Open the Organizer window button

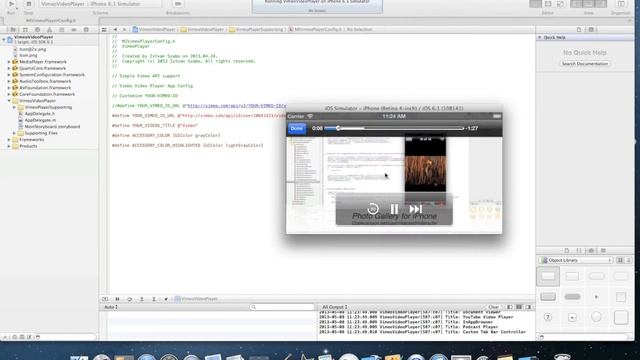[621, 4]
